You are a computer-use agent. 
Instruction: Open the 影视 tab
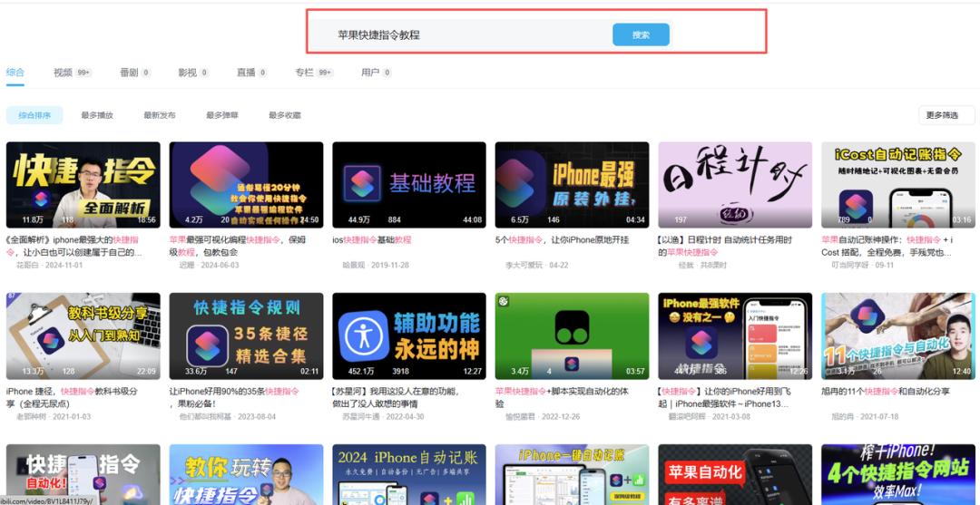tap(193, 73)
